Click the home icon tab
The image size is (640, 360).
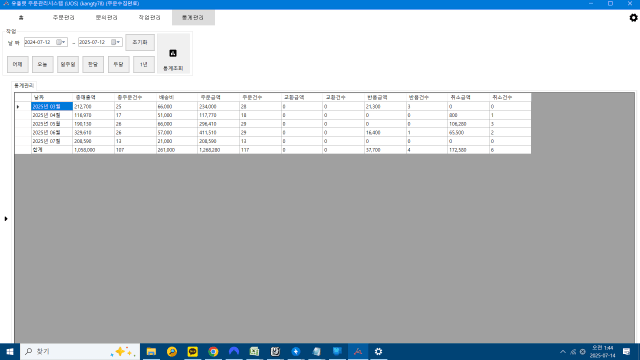21,18
